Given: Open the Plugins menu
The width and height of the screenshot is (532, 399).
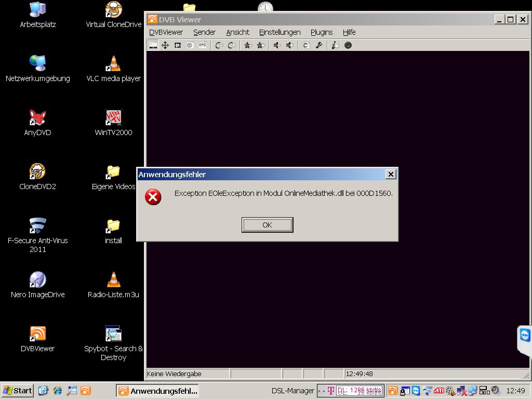Looking at the screenshot, I should (x=322, y=32).
